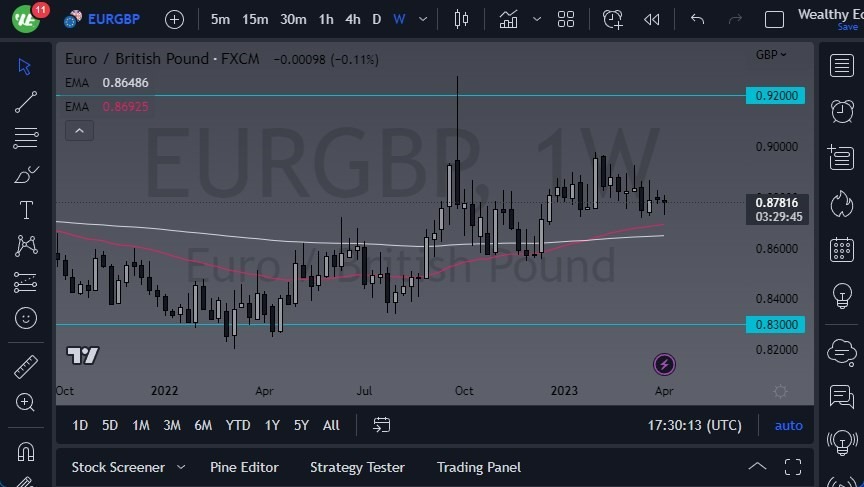Set range to 5Y
The height and width of the screenshot is (487, 864).
tap(301, 425)
